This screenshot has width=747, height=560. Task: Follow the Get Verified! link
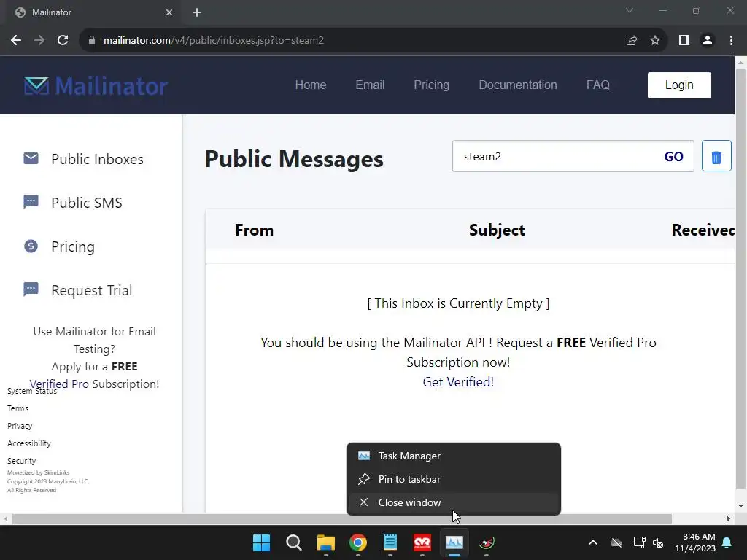click(458, 382)
